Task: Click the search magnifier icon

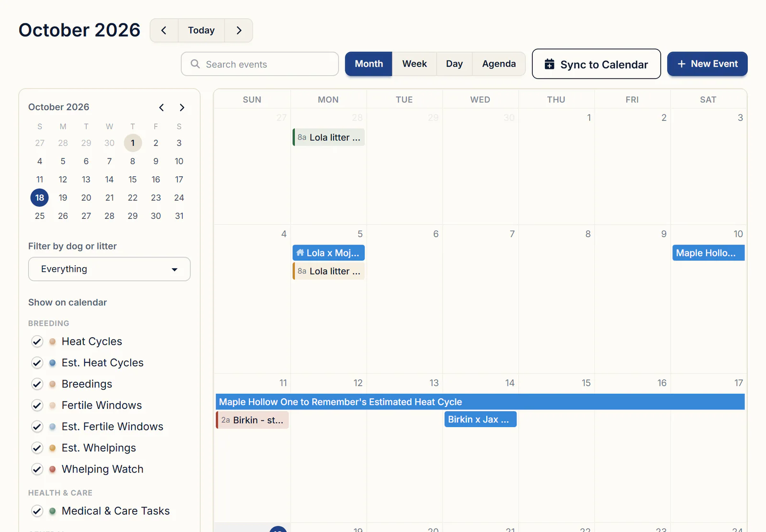Action: coord(195,64)
